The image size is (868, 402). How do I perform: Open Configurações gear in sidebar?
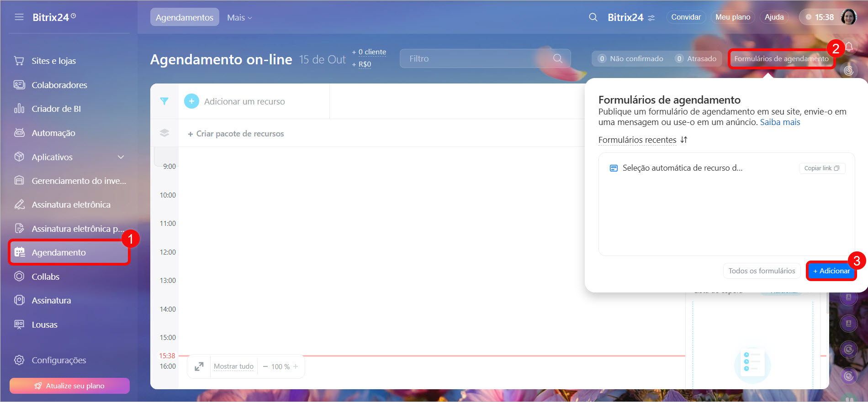(x=19, y=360)
